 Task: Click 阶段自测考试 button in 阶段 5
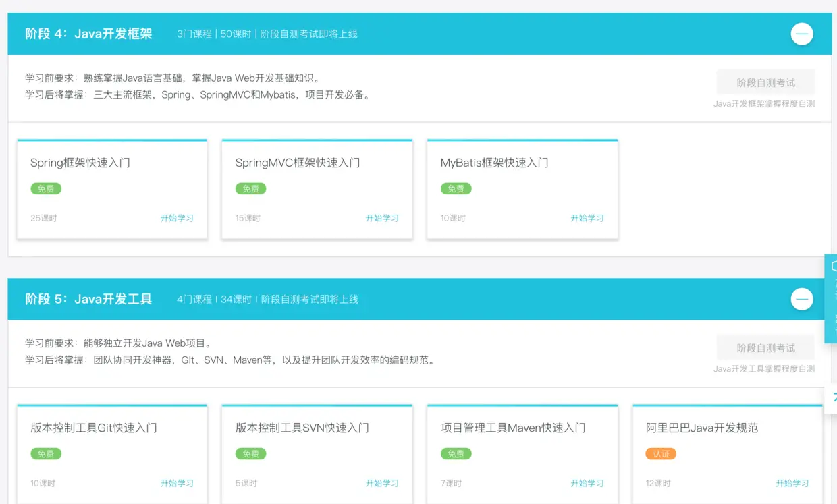pyautogui.click(x=765, y=348)
